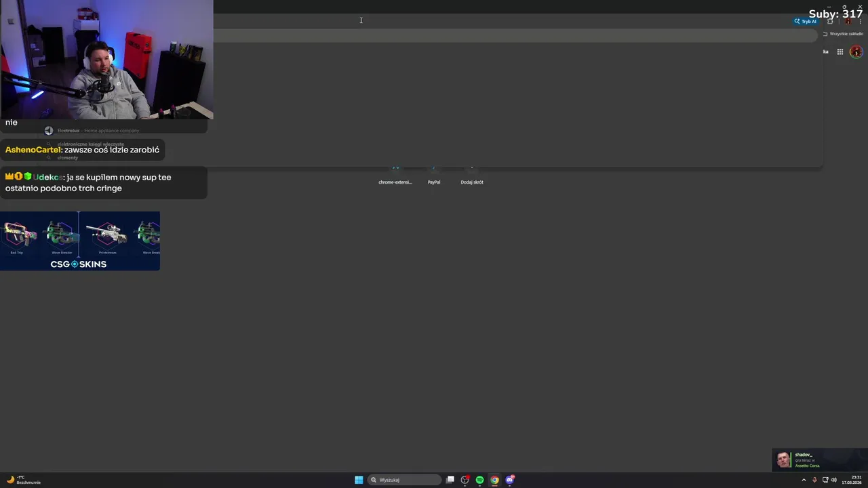Open the PayPal shortcut
Viewport: 868px width, 488px height.
(x=434, y=175)
